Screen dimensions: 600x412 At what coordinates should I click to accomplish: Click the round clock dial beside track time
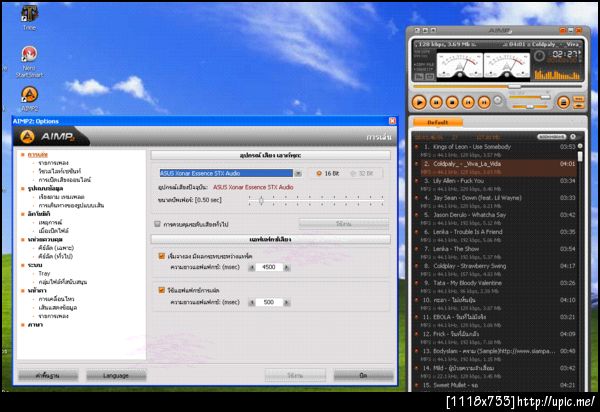pos(540,56)
